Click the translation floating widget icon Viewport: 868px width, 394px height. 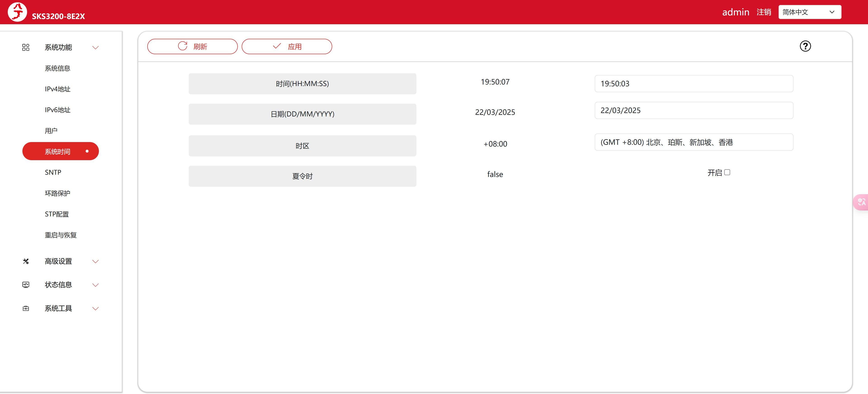[861, 202]
